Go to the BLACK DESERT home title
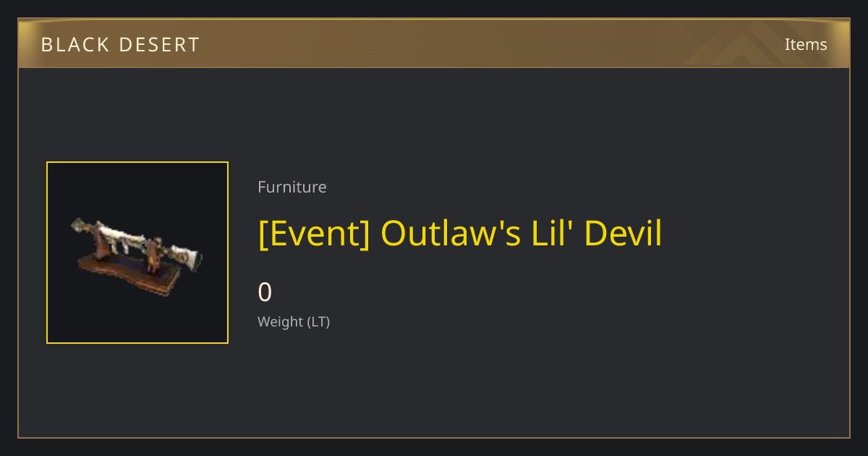 point(120,45)
